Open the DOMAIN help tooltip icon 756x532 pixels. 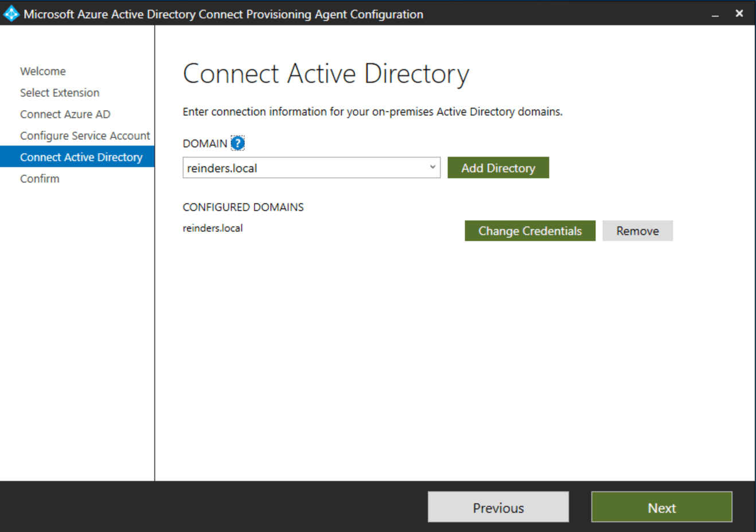point(237,142)
